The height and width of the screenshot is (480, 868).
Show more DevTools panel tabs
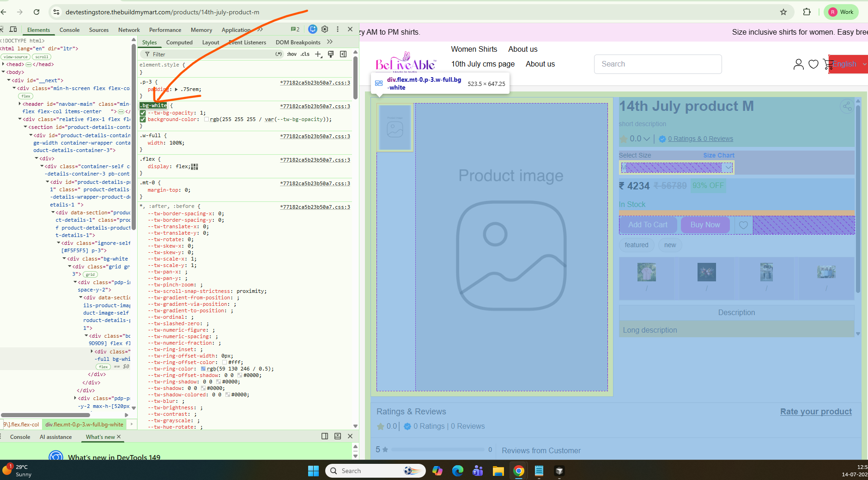(260, 30)
